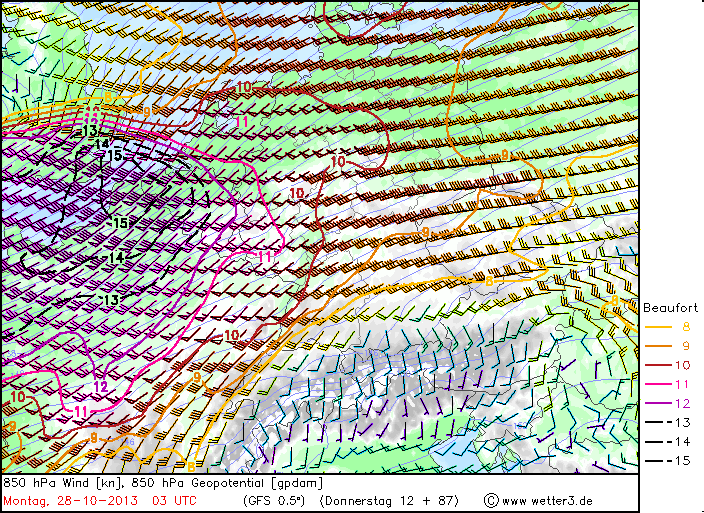Screen dimensions: 704x513
Task: Click the '(Donnerstag 12 + 87)' forecast run text
Action: [x=390, y=501]
